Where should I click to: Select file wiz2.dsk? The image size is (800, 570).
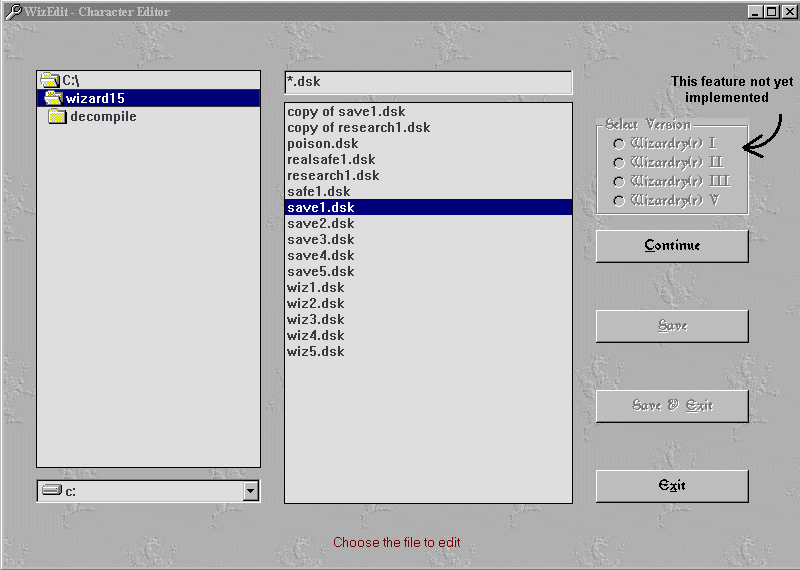click(429, 303)
